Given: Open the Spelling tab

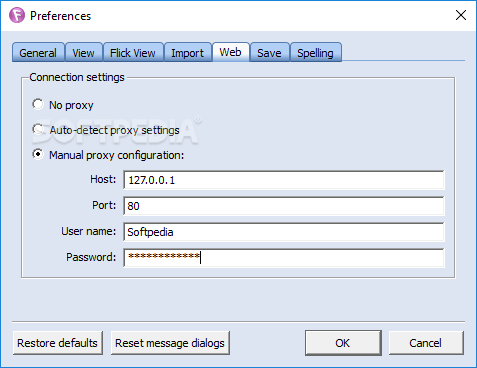Looking at the screenshot, I should coord(316,53).
